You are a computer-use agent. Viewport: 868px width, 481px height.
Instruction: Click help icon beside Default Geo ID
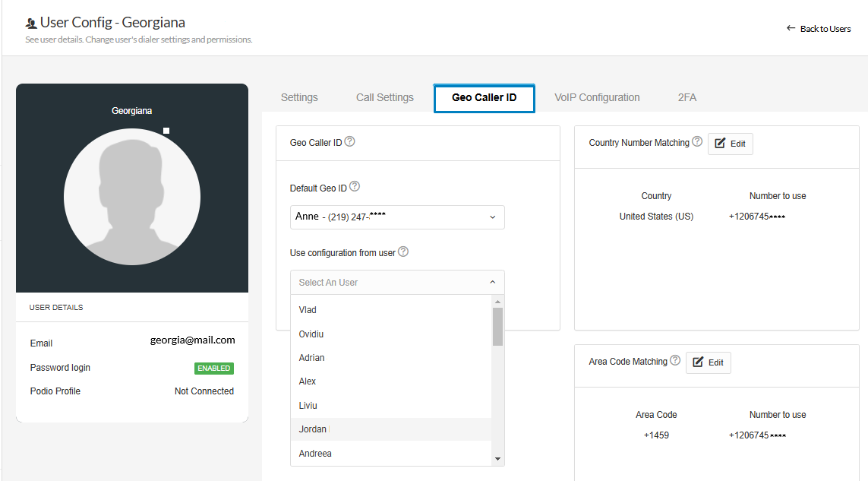click(x=355, y=187)
